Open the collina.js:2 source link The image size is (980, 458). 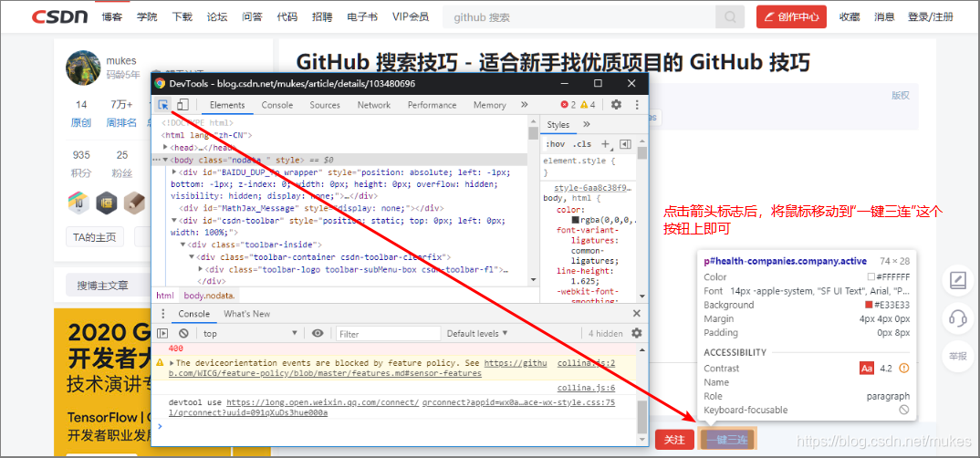pos(586,362)
